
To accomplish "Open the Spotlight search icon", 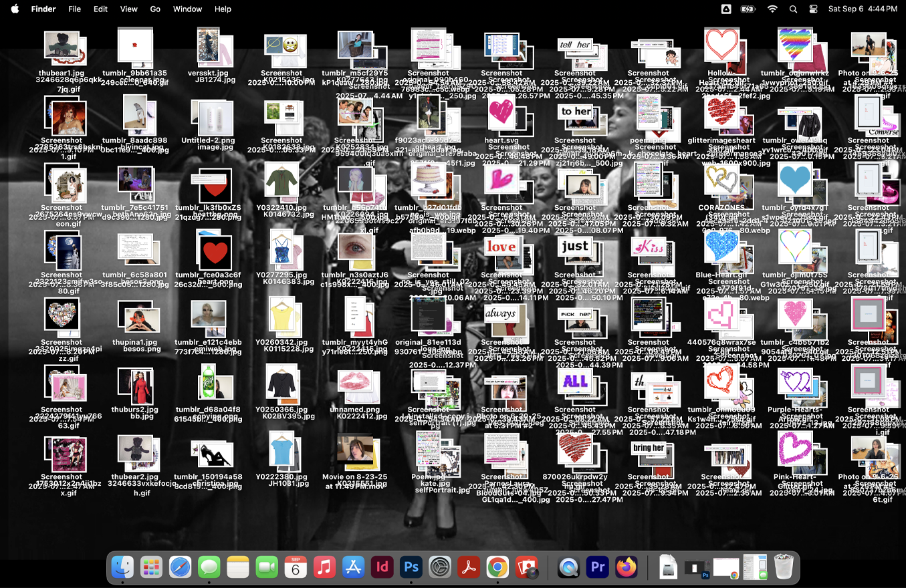I will click(x=793, y=9).
